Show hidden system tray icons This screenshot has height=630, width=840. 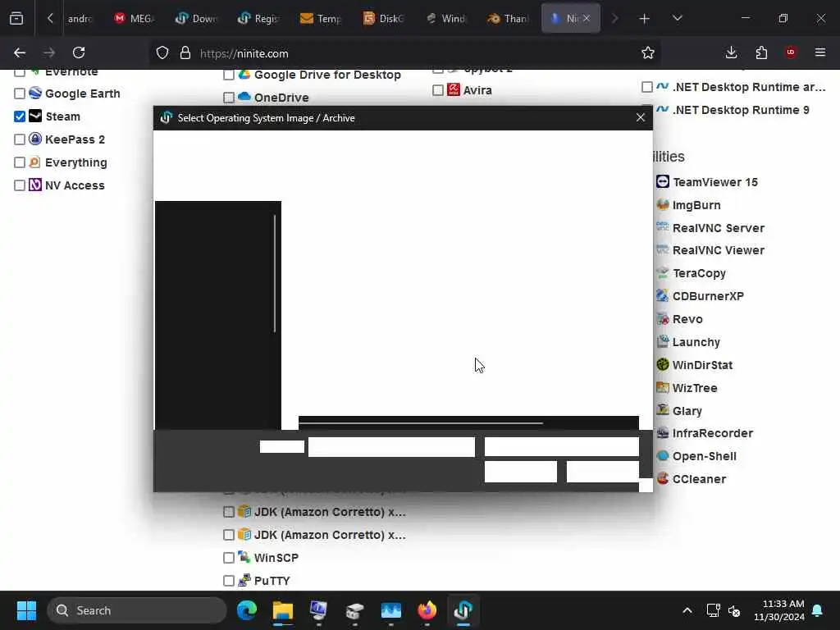687,610
